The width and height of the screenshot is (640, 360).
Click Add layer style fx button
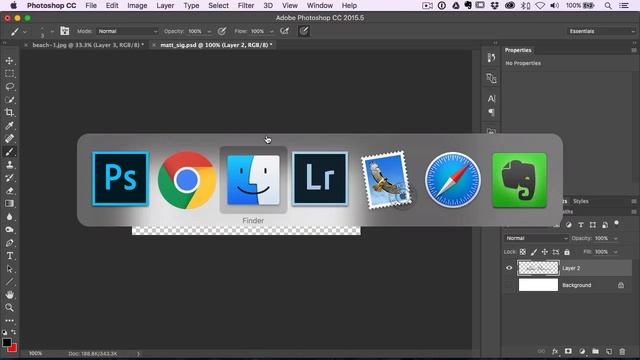pos(555,351)
